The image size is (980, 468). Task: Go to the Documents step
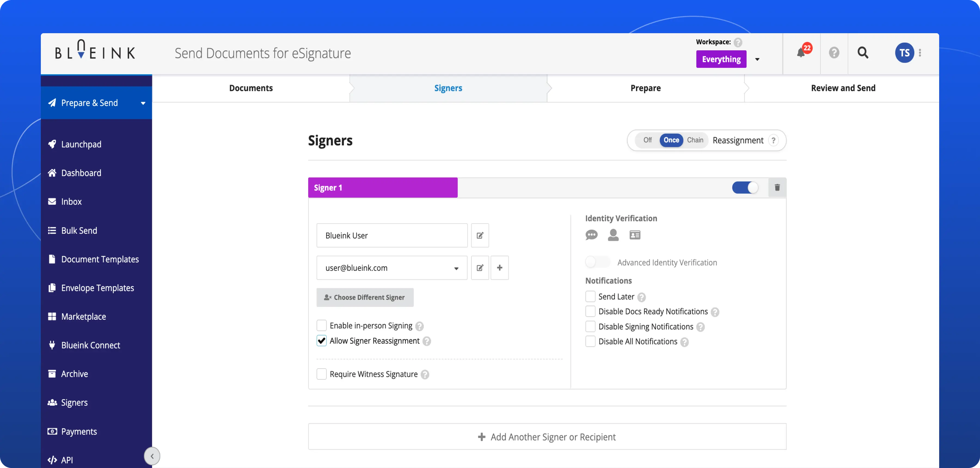click(x=251, y=88)
